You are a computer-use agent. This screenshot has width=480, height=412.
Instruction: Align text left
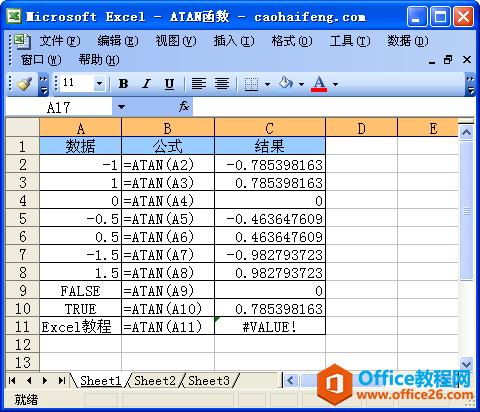199,84
